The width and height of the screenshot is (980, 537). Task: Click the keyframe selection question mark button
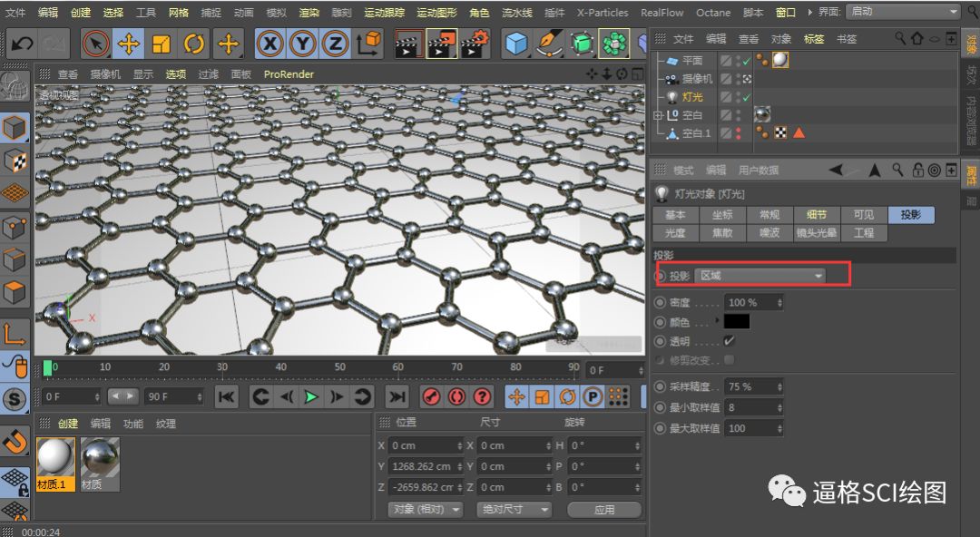click(x=482, y=396)
